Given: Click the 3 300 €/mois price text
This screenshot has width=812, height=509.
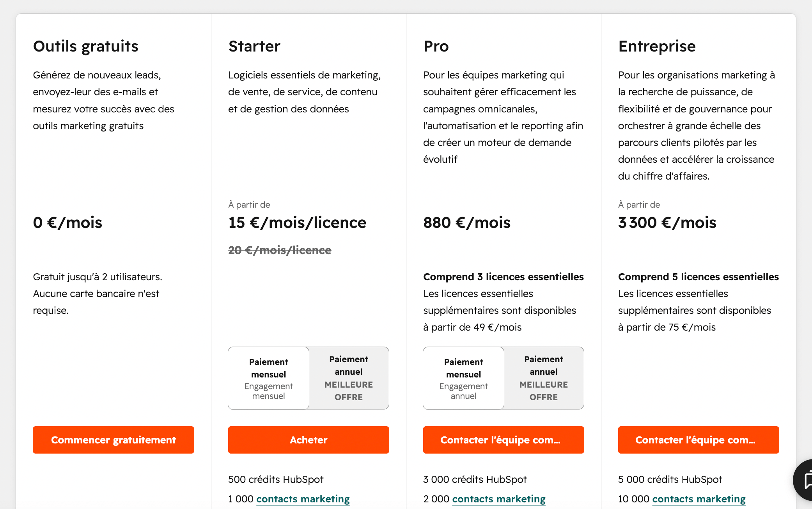Looking at the screenshot, I should [x=667, y=222].
